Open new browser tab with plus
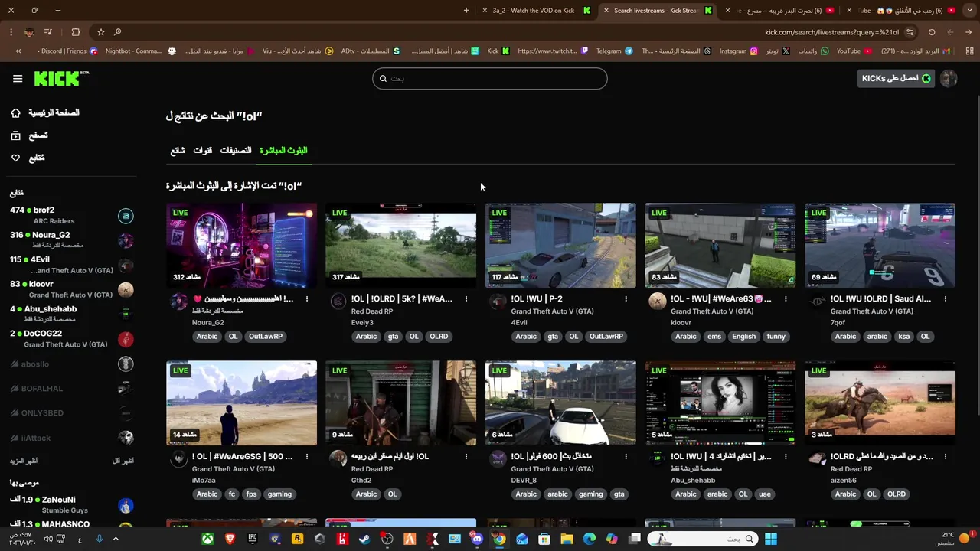The height and width of the screenshot is (551, 980). point(466,11)
